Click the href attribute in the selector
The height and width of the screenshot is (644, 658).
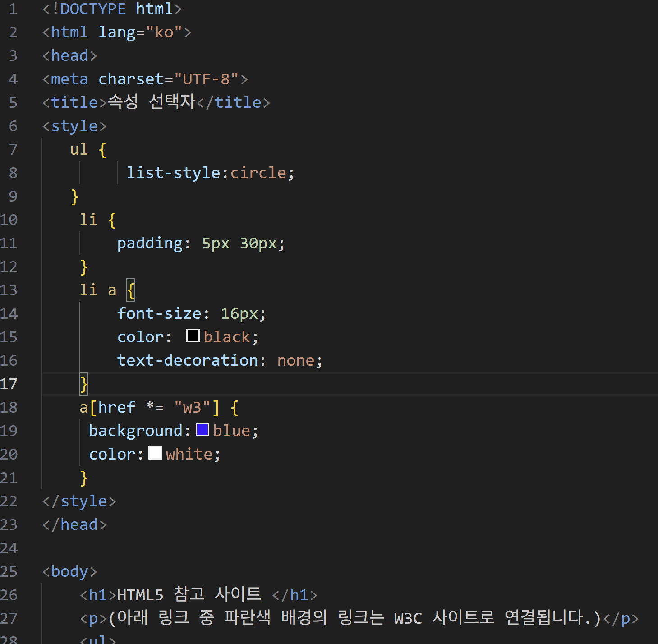coord(117,407)
